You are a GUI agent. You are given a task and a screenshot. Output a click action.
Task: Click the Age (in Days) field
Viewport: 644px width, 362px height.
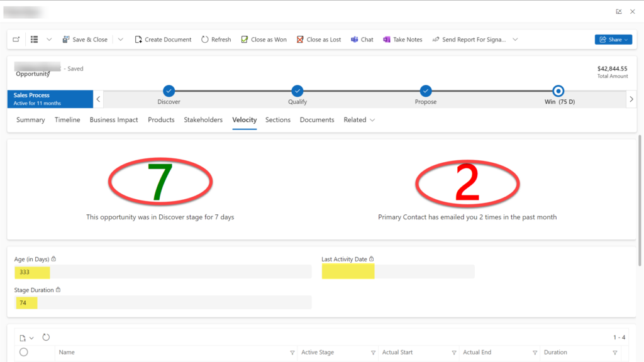(x=163, y=271)
